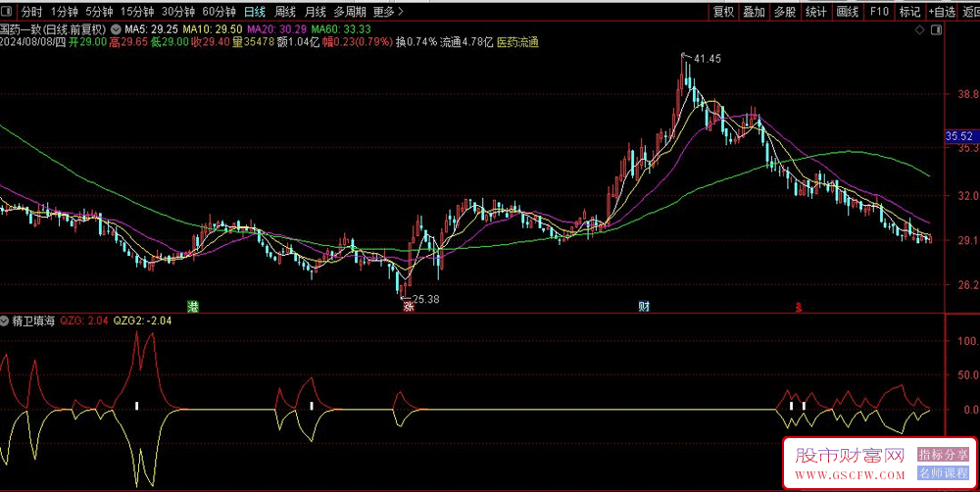Click the 41.45 high price label
Screen dimensions: 980x492
pos(708,59)
